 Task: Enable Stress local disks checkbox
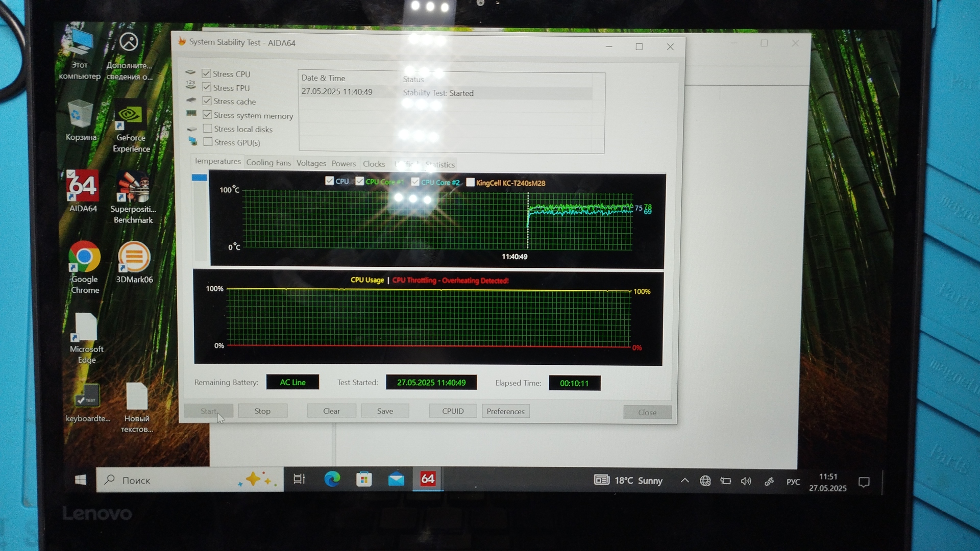208,129
